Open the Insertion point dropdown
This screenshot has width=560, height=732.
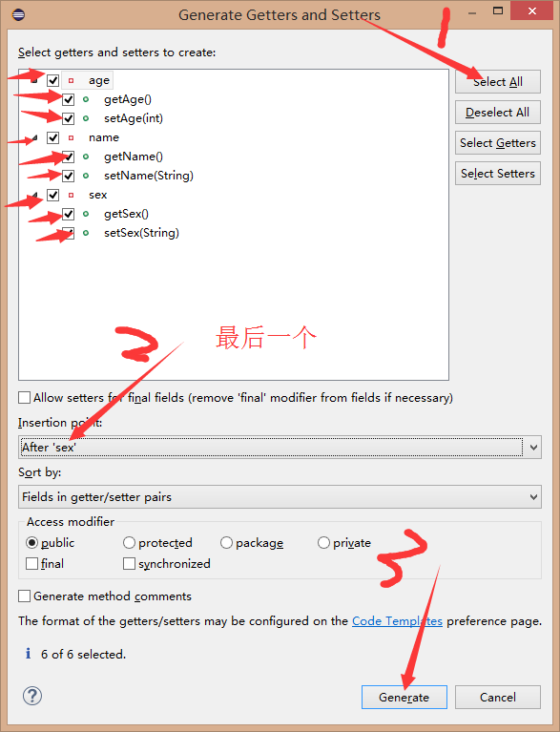[x=280, y=448]
